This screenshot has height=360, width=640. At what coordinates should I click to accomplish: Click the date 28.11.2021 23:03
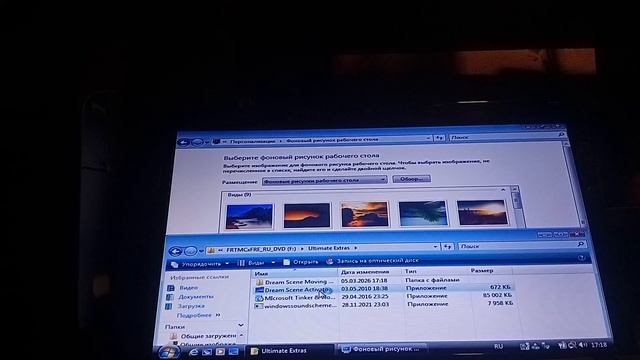(x=366, y=304)
